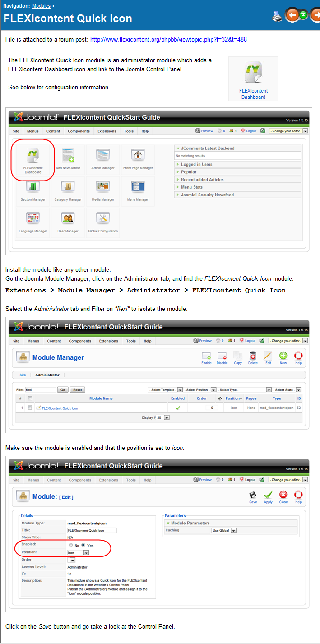Viewport: 320px width, 644px height.
Task: Click the Delete trash icon in Module Manager
Action: pyautogui.click(x=253, y=358)
